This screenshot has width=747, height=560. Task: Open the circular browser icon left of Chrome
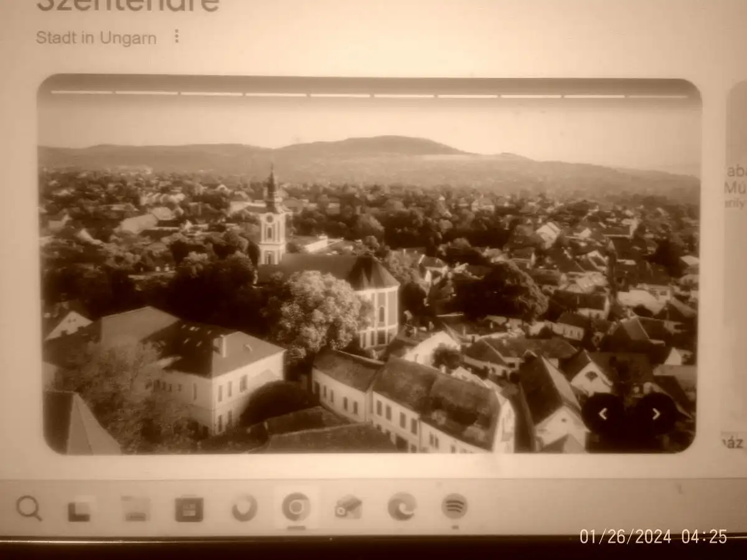245,508
